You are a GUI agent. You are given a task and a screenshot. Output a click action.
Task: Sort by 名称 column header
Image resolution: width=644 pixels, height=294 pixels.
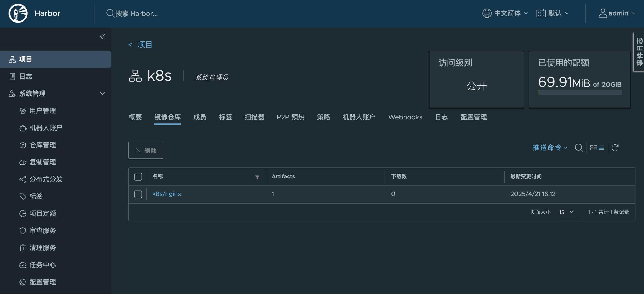(x=158, y=176)
